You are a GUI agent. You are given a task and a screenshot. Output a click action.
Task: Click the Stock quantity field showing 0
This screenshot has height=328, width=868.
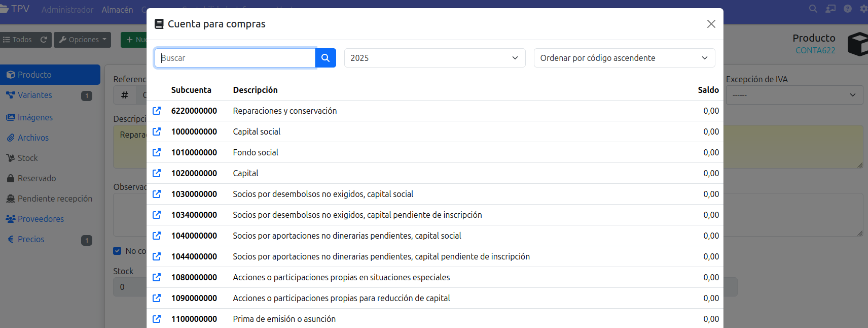coord(130,287)
